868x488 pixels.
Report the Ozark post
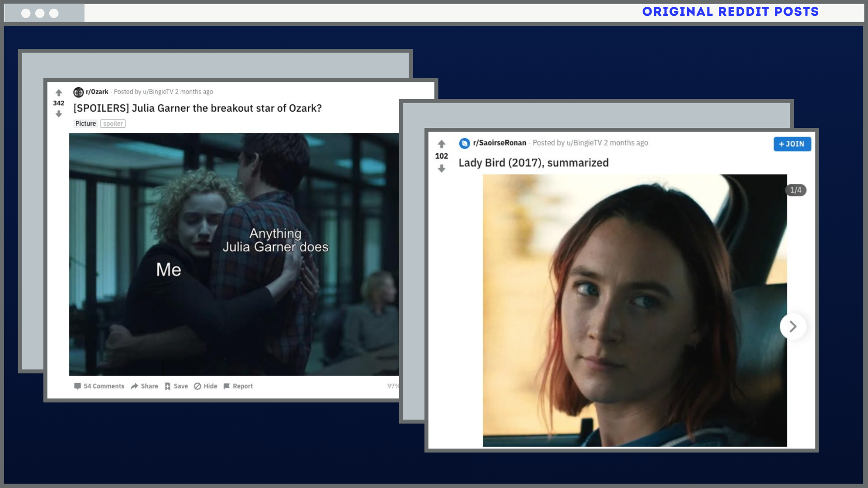238,386
